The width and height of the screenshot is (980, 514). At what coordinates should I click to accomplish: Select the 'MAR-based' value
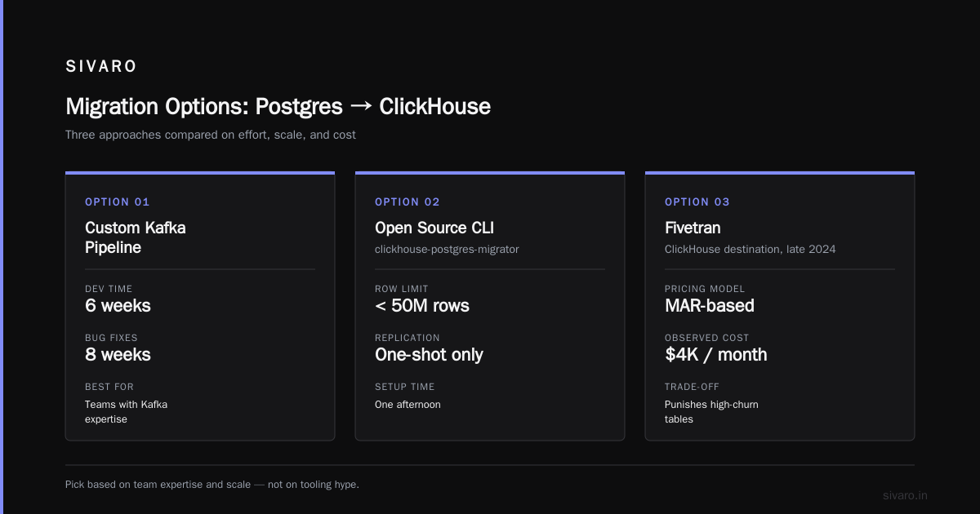(710, 306)
